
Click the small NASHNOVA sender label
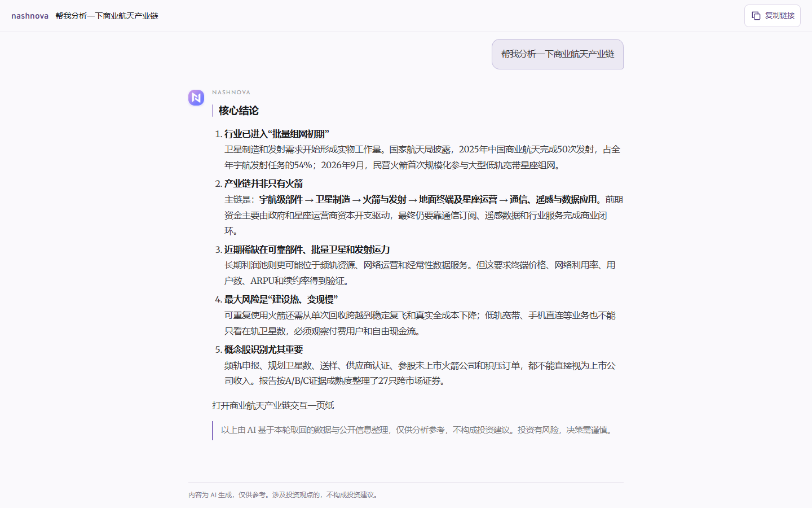click(231, 92)
